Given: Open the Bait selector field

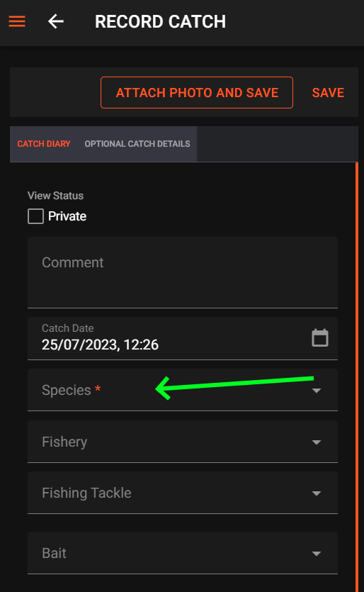Looking at the screenshot, I should [183, 553].
